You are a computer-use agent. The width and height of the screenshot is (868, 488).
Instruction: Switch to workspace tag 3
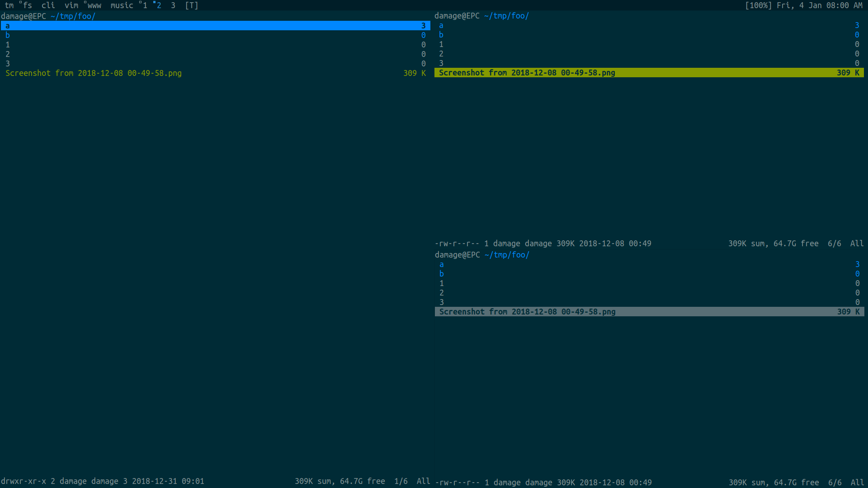[x=173, y=5]
